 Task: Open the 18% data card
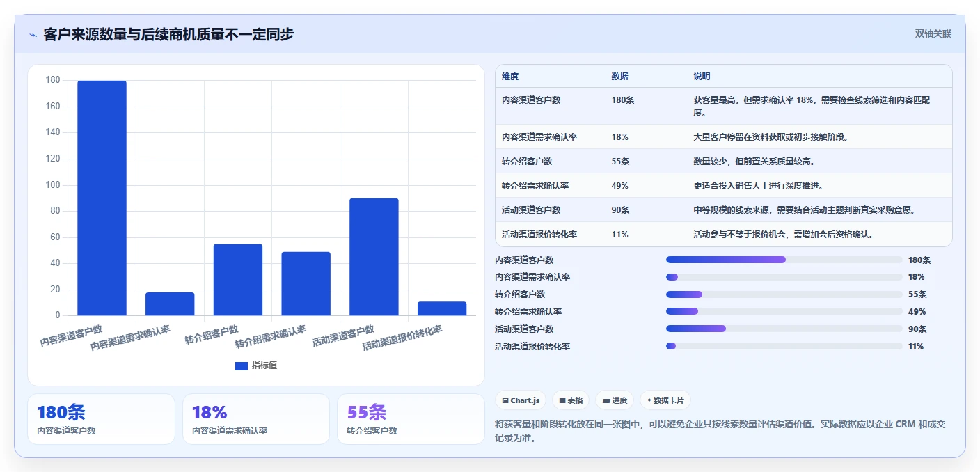(x=255, y=419)
